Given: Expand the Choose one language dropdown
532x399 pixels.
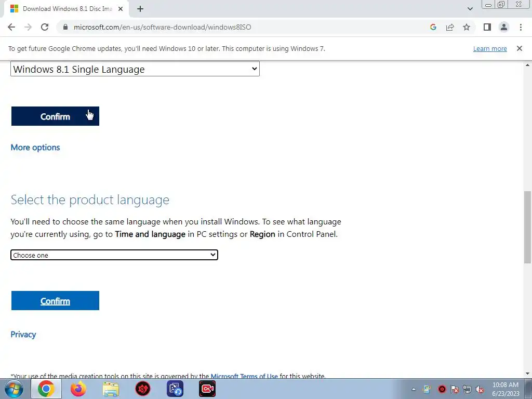Looking at the screenshot, I should tap(114, 255).
